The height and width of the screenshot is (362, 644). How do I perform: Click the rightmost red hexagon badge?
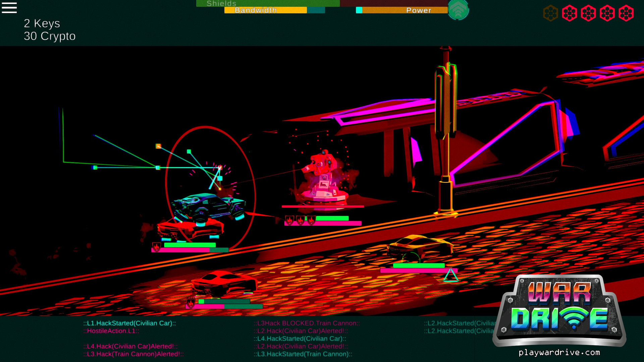[x=627, y=13]
